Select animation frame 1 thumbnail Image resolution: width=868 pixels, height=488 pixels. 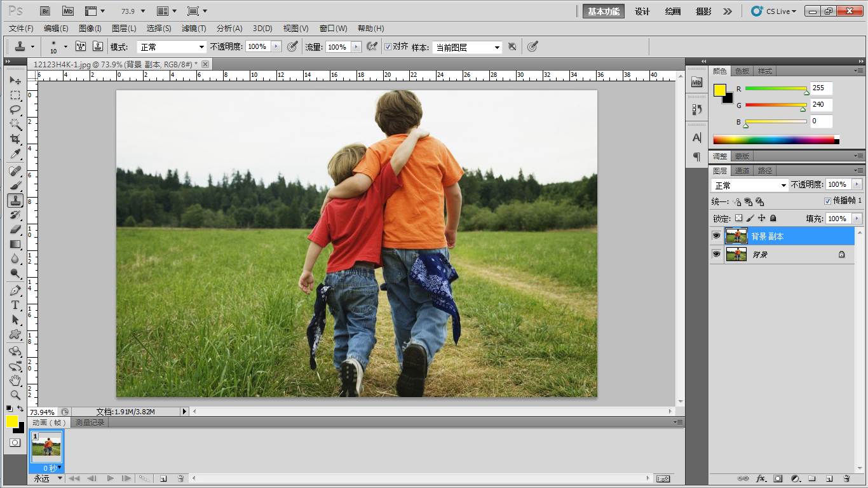(x=46, y=447)
